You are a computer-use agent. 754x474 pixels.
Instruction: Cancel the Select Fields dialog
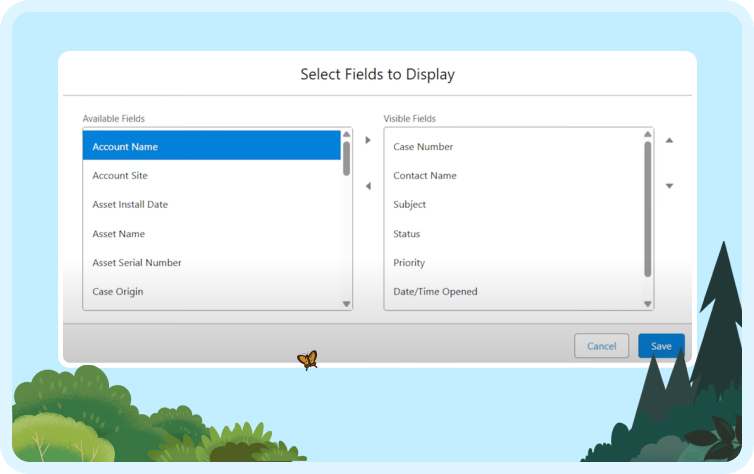pyautogui.click(x=601, y=346)
